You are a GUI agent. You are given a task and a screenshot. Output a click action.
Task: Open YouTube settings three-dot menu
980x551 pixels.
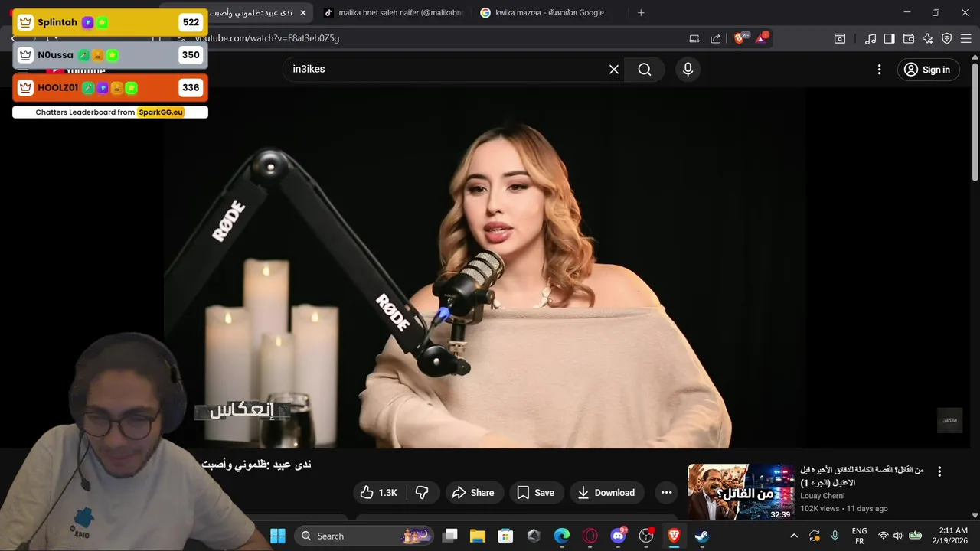pos(879,70)
